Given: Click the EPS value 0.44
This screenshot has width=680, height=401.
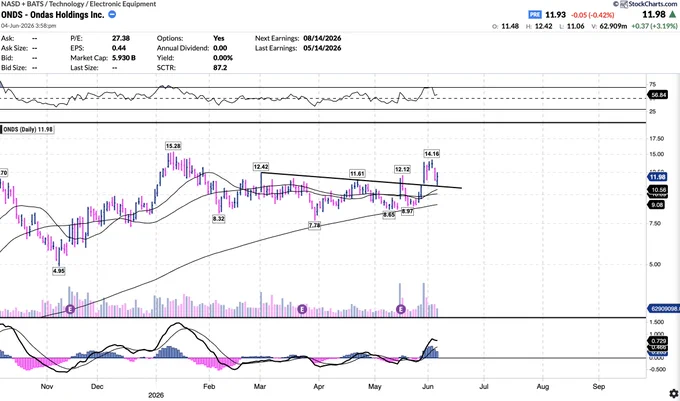Looking at the screenshot, I should tap(119, 48).
